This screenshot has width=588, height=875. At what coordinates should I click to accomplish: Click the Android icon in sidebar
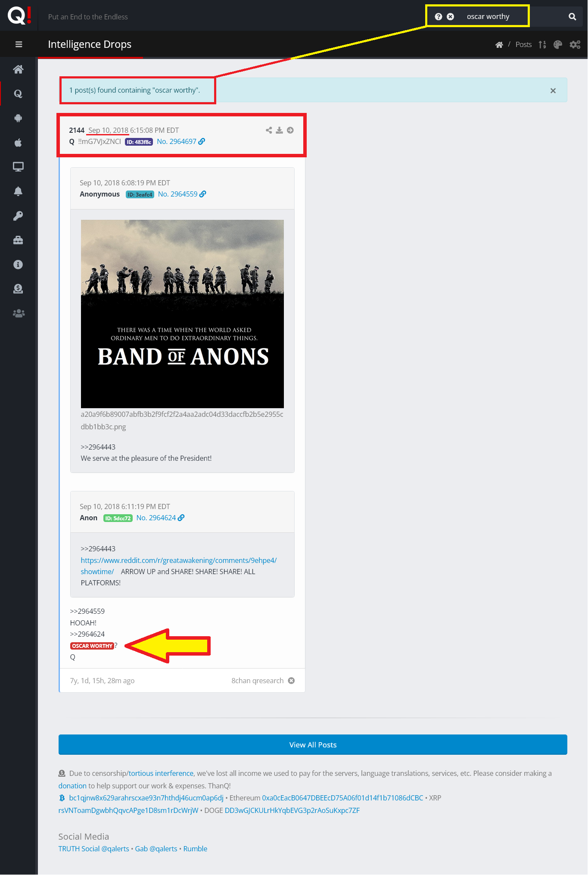click(18, 118)
